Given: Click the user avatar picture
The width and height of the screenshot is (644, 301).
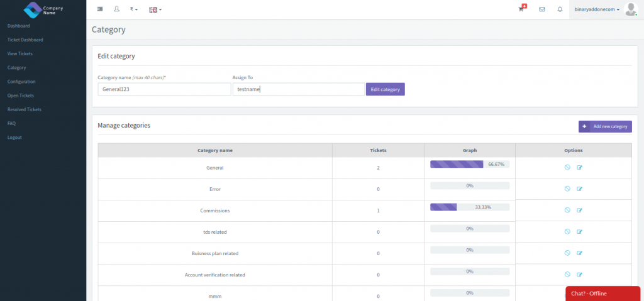Looking at the screenshot, I should coord(630,9).
